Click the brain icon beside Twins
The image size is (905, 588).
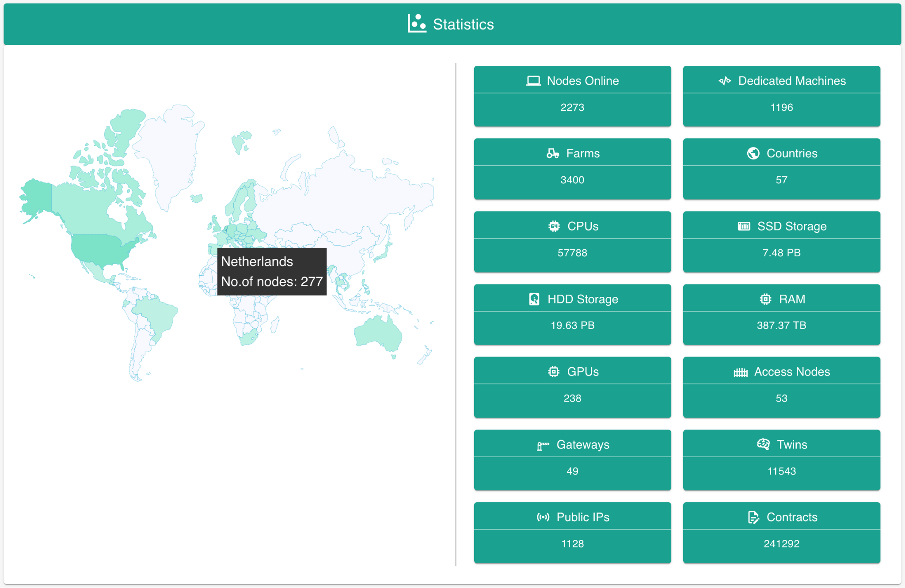763,444
